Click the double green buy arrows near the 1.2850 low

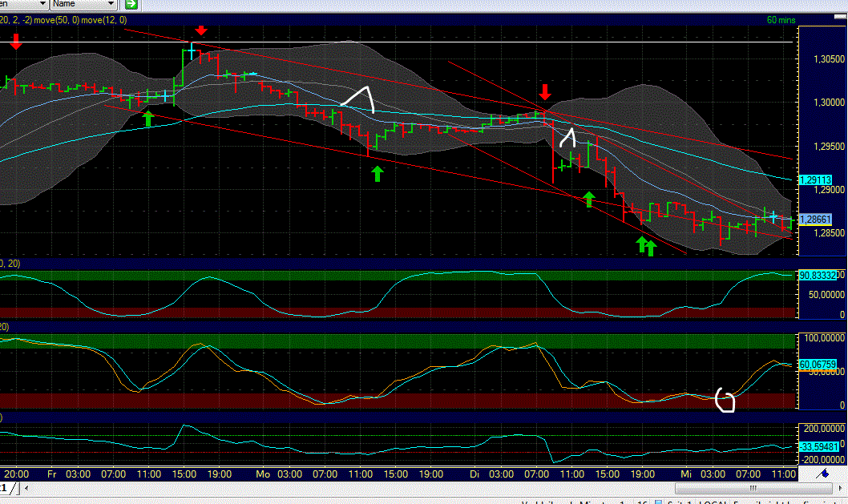[646, 247]
